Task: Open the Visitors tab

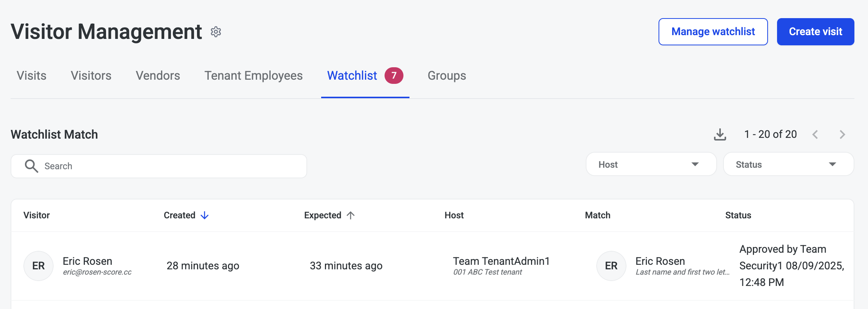Action: tap(91, 76)
